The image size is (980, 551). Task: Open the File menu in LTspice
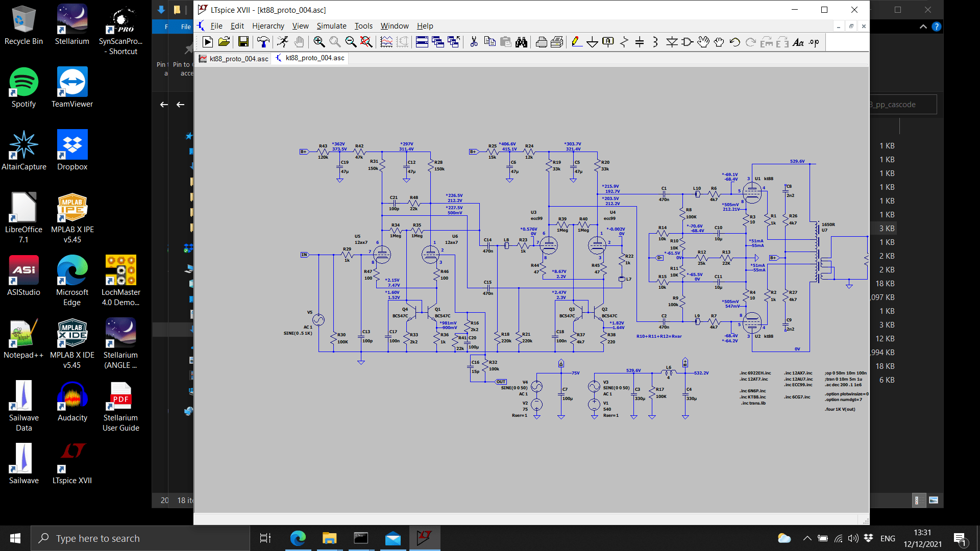216,26
